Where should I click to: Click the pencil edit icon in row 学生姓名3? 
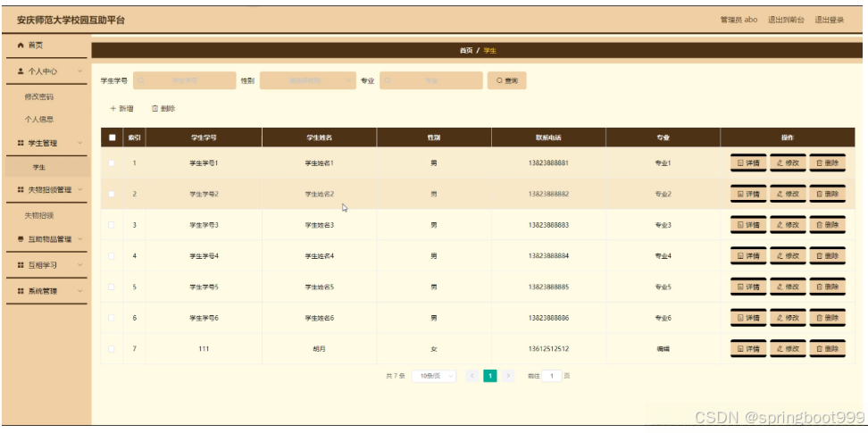780,225
